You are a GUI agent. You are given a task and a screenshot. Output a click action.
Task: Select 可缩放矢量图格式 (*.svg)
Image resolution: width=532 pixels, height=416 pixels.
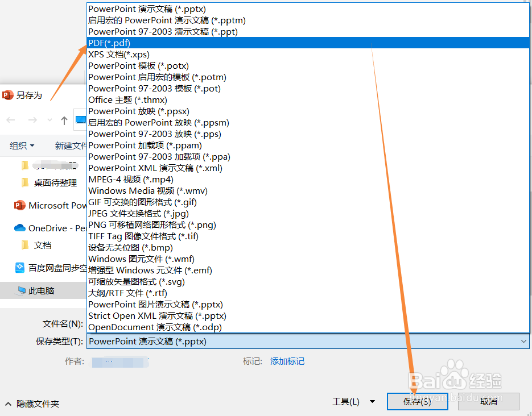(x=308, y=281)
